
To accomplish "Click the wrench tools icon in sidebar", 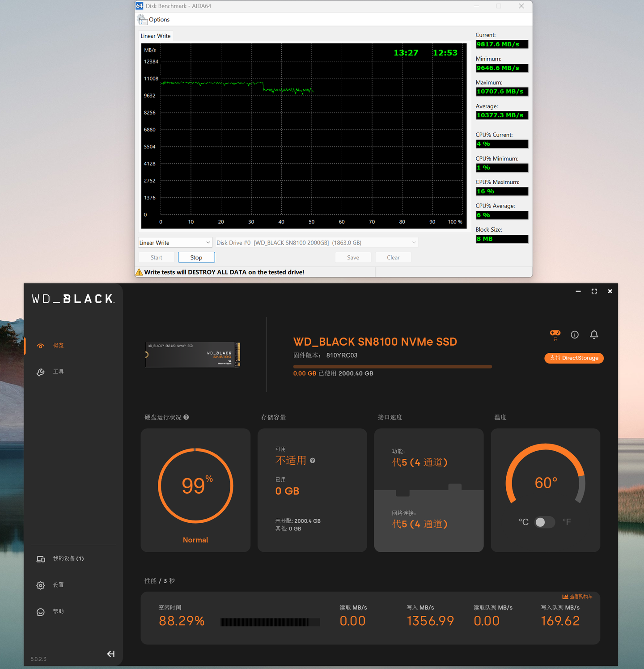I will pos(41,372).
